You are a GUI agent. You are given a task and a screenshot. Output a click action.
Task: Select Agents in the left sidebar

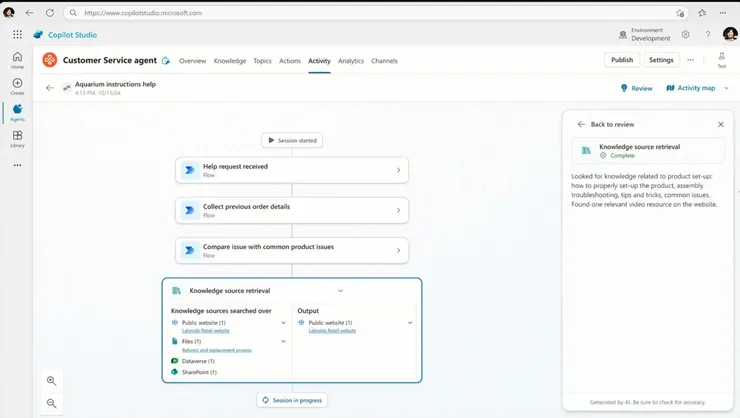pos(17,113)
